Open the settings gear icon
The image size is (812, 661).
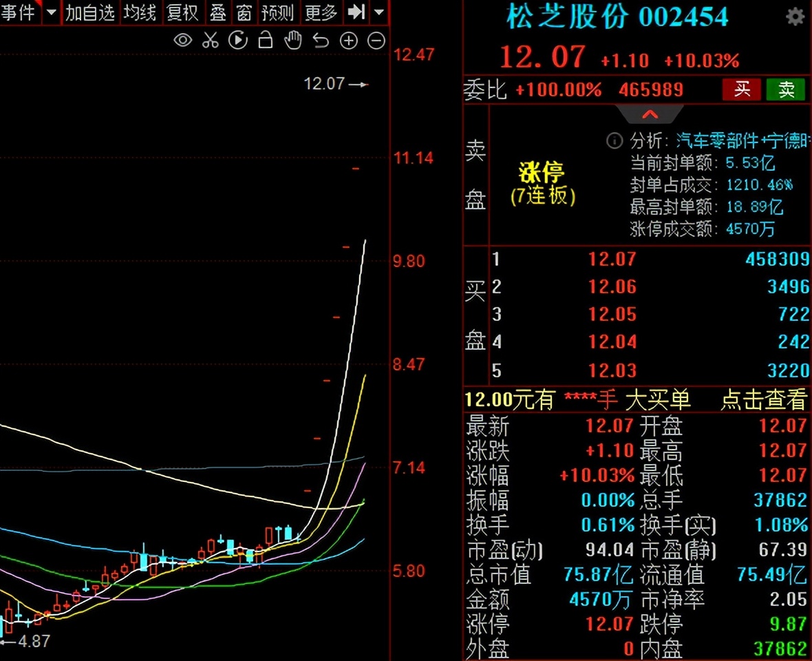click(x=795, y=17)
